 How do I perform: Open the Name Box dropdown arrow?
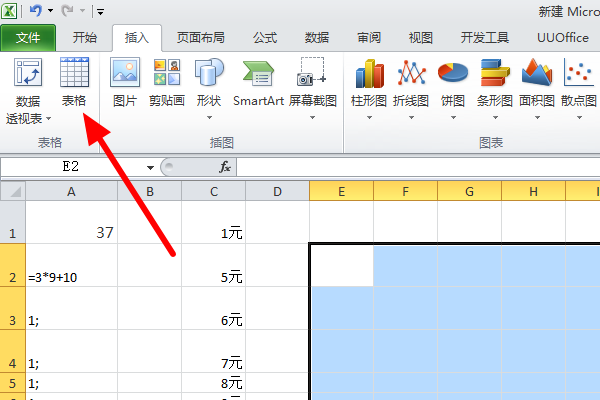click(150, 167)
